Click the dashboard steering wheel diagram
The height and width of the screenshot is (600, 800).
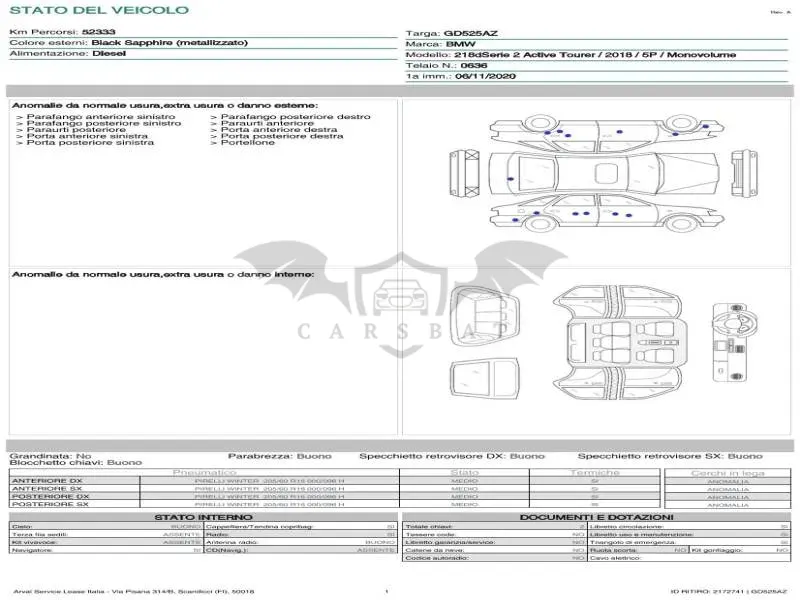734,342
